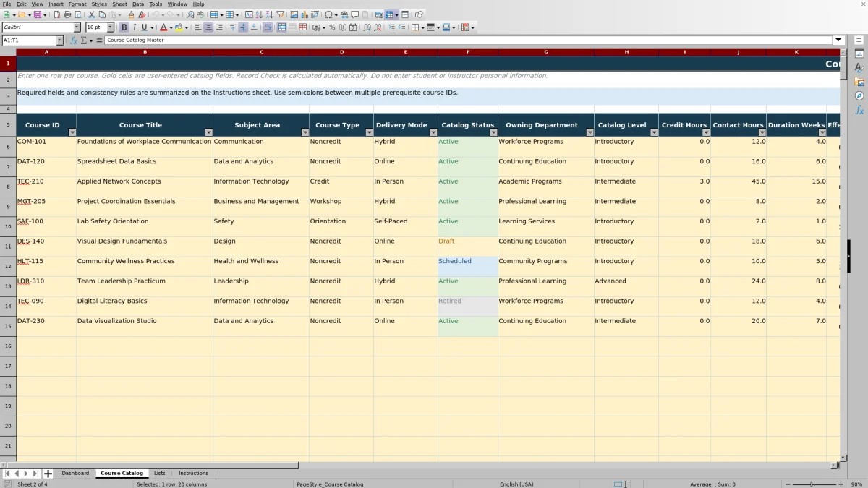The width and height of the screenshot is (868, 488).
Task: Toggle Underline formatting
Action: coord(144,27)
